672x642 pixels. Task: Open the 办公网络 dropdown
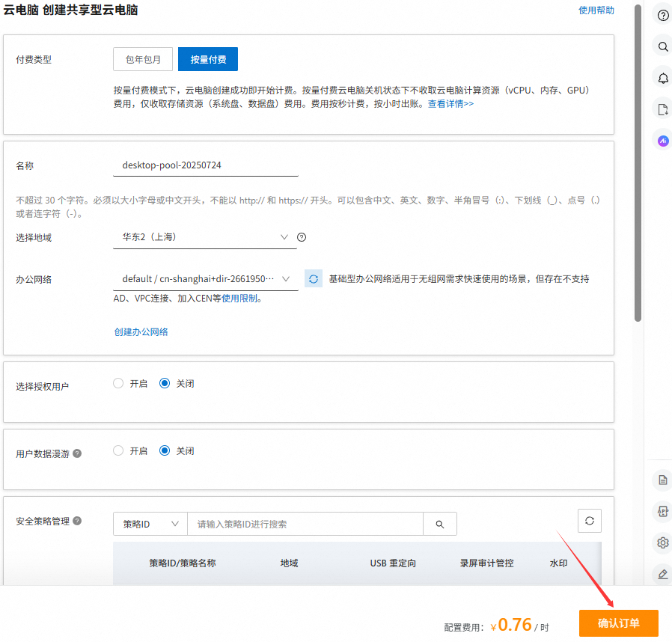tap(205, 279)
